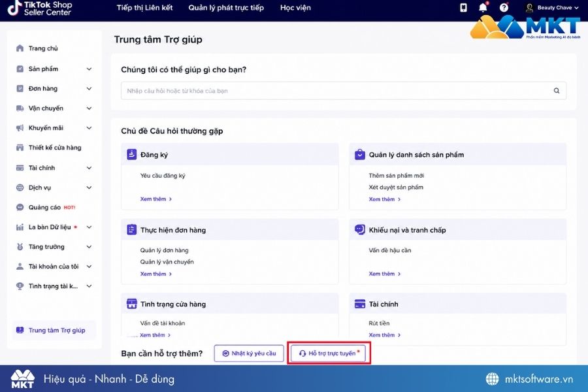Open the Quản lý phát trực tiếp menu
Image resolution: width=588 pixels, height=392 pixels.
pyautogui.click(x=226, y=7)
